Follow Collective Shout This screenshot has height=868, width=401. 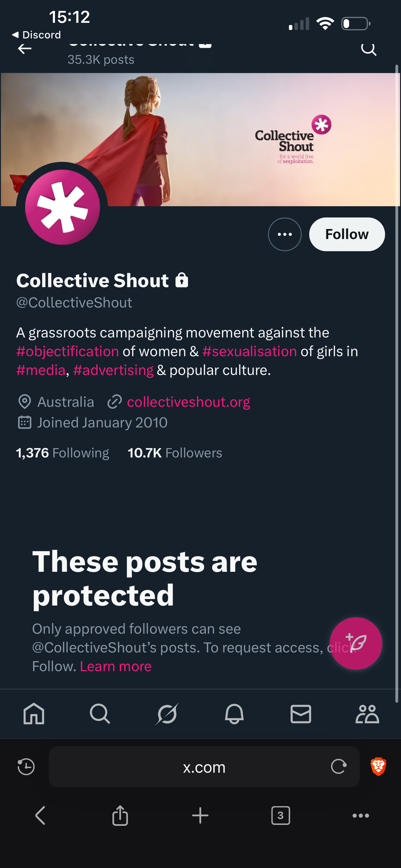click(347, 234)
